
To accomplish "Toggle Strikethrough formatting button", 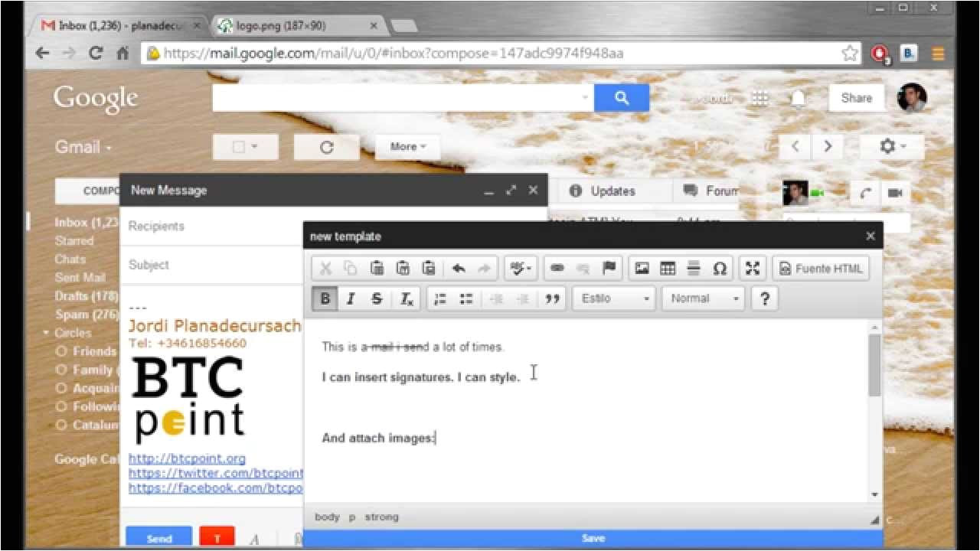I will [x=377, y=299].
